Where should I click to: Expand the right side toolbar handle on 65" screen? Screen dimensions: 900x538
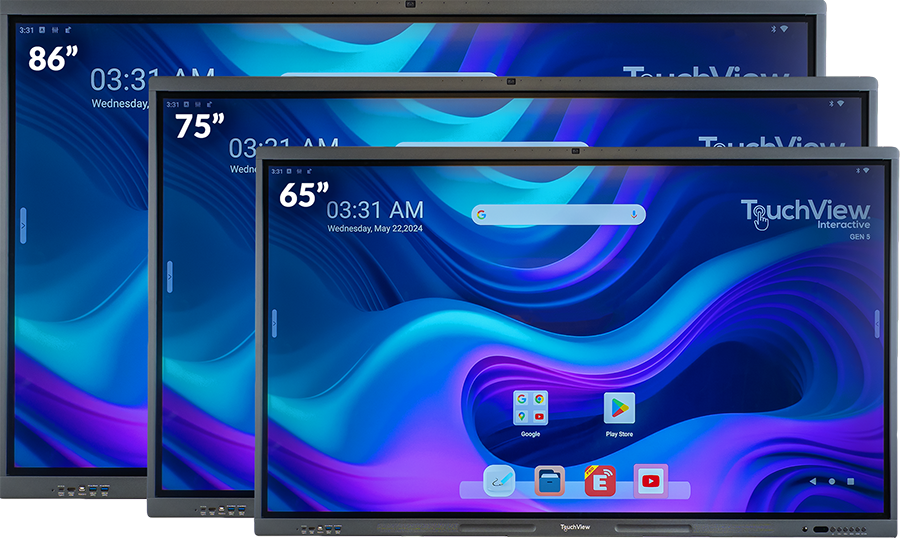point(877,322)
